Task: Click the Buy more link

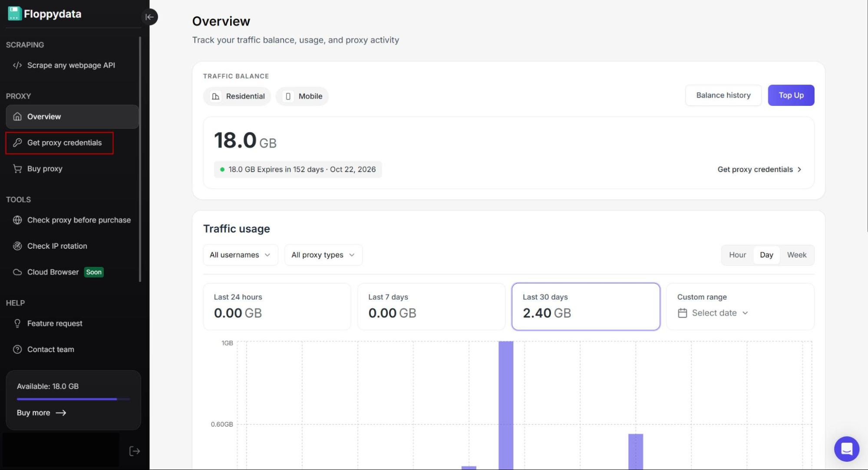Action: pos(41,413)
